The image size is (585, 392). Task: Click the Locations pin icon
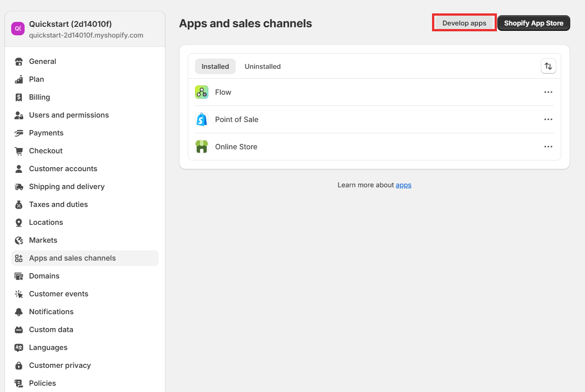(x=19, y=222)
